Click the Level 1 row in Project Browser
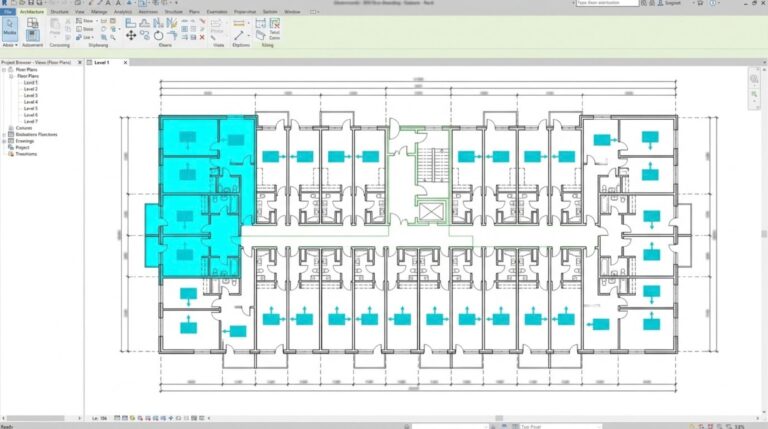 (x=30, y=83)
